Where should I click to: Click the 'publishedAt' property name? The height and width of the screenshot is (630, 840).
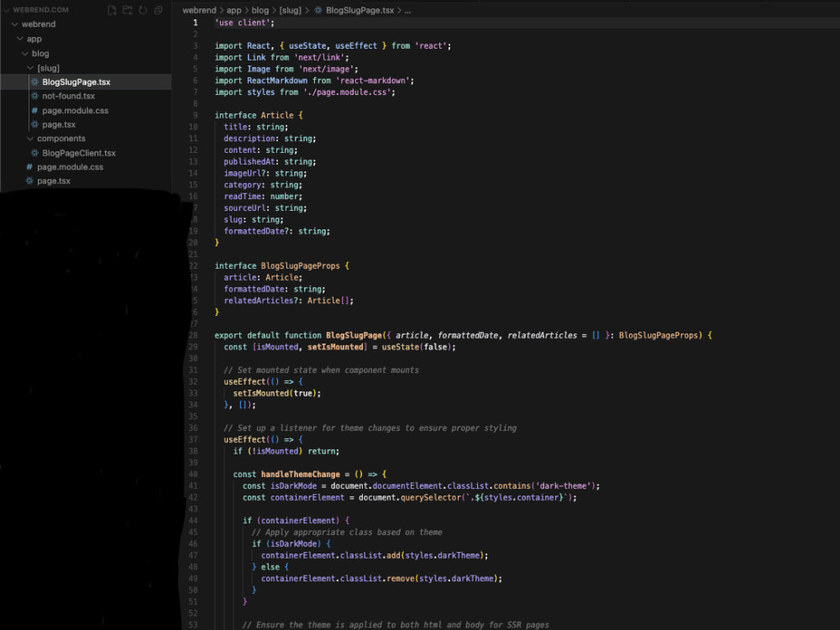249,162
